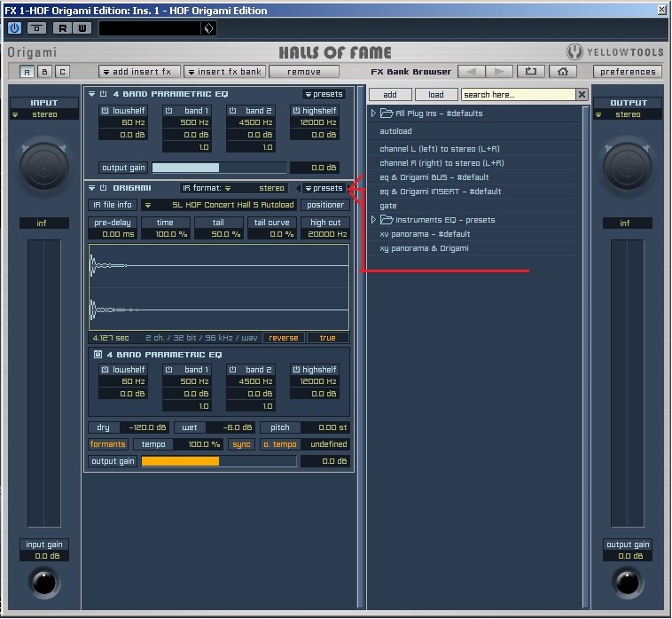Collapse the Origami module section

(x=91, y=188)
